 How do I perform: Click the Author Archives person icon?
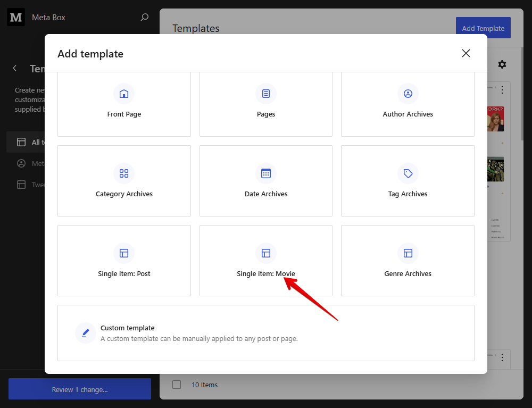click(x=408, y=94)
